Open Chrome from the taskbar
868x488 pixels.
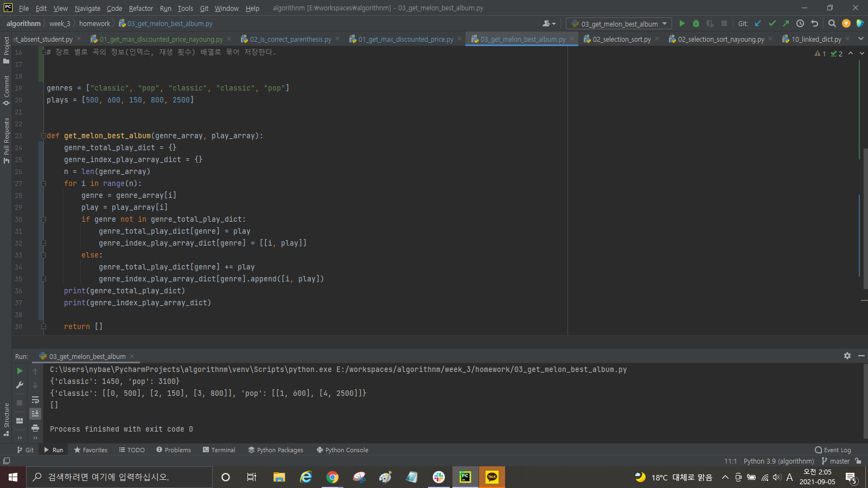333,477
